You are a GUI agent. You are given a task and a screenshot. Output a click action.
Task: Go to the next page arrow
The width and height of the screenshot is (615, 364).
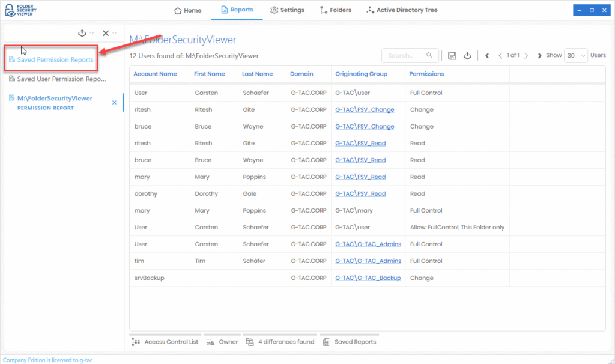click(x=526, y=56)
